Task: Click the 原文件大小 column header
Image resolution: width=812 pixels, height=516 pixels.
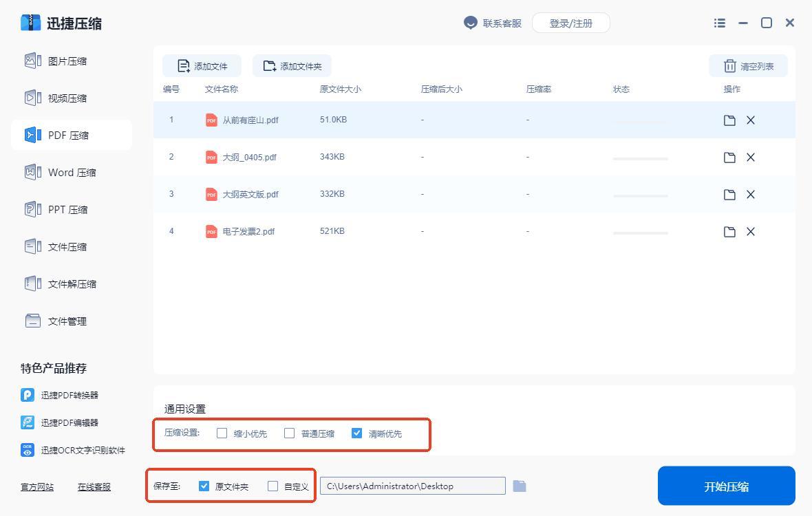Action: click(x=340, y=89)
